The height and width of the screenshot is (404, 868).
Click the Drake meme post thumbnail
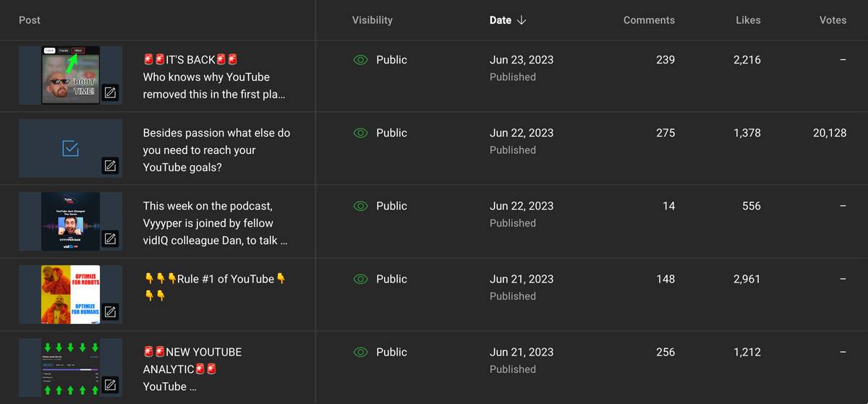point(70,294)
